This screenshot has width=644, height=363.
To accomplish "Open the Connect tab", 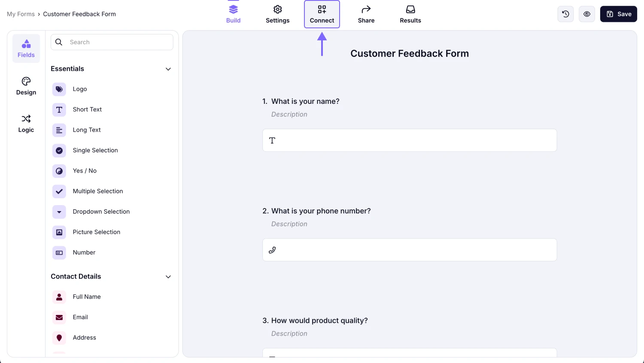I will coord(322,14).
